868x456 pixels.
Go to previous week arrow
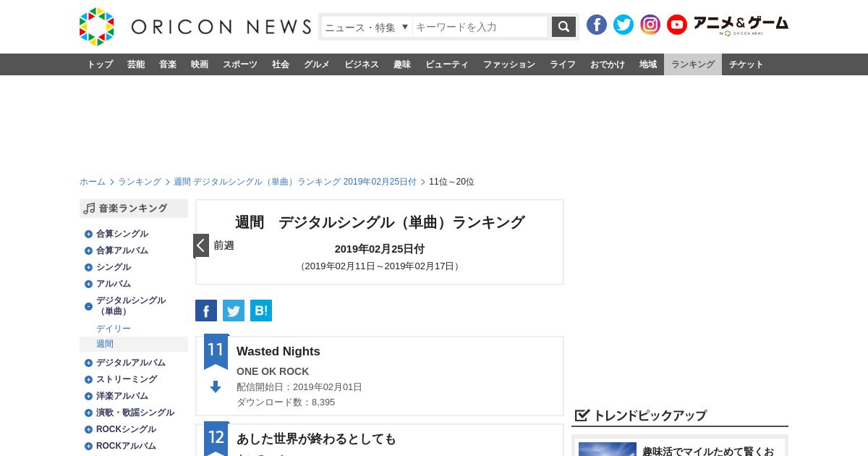tap(201, 245)
